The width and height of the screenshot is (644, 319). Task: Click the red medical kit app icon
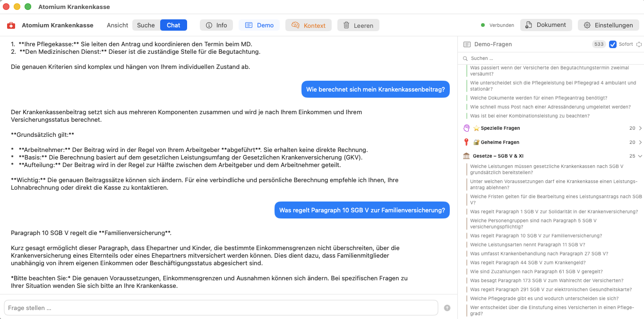pyautogui.click(x=11, y=25)
